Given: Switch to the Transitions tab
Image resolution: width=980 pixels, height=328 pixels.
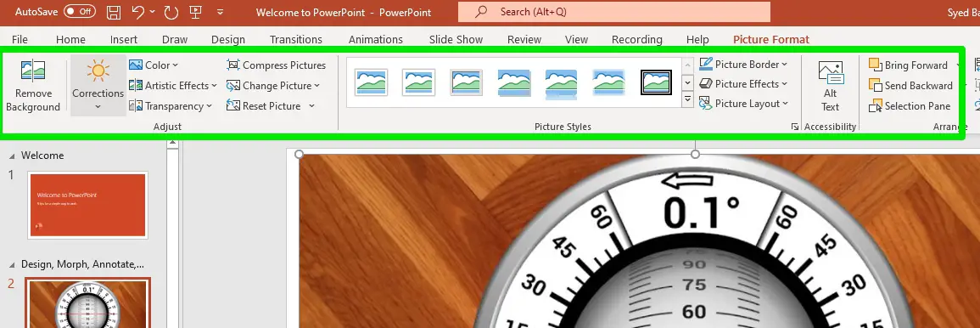Looking at the screenshot, I should [x=295, y=39].
